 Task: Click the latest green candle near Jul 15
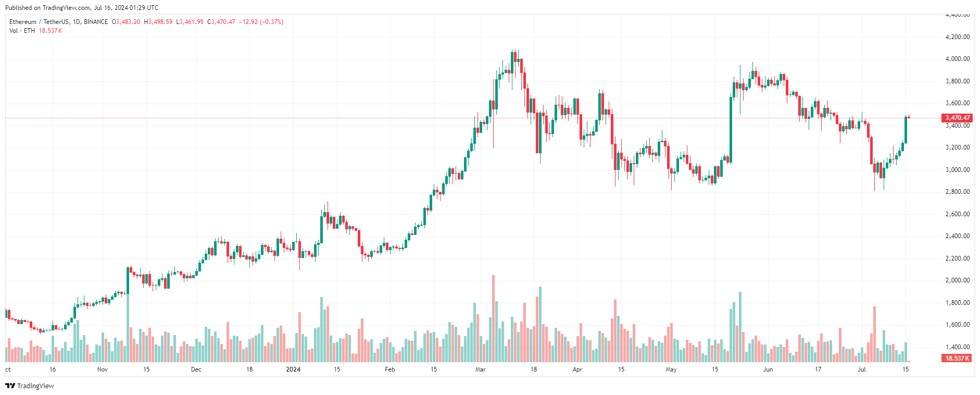pos(906,130)
